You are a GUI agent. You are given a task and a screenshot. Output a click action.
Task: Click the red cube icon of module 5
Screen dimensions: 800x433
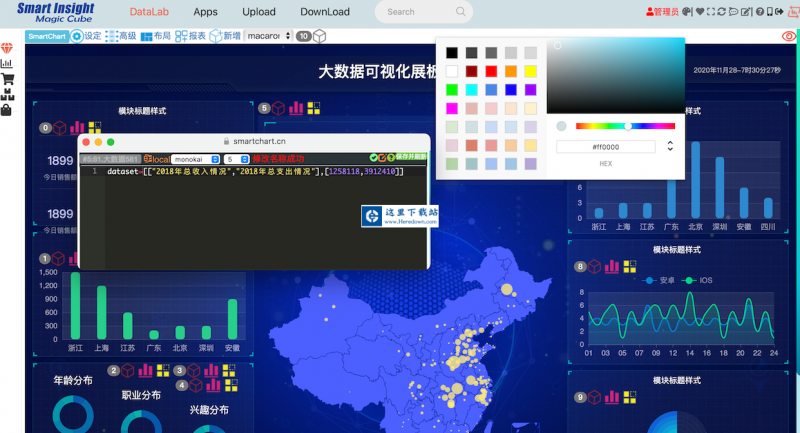278,108
